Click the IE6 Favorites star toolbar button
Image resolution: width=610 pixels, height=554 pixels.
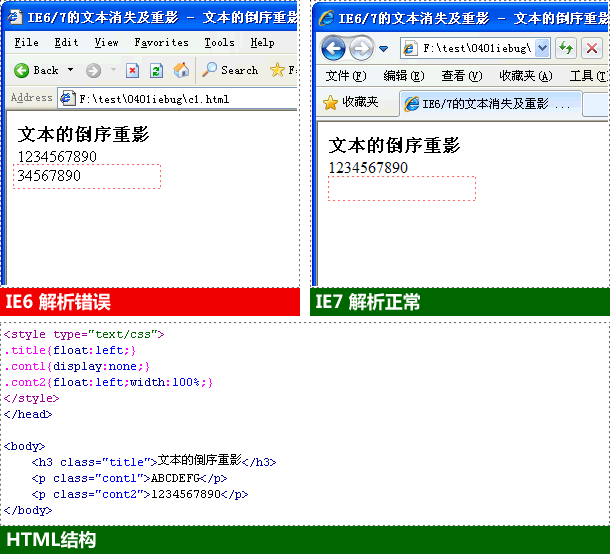pyautogui.click(x=280, y=70)
